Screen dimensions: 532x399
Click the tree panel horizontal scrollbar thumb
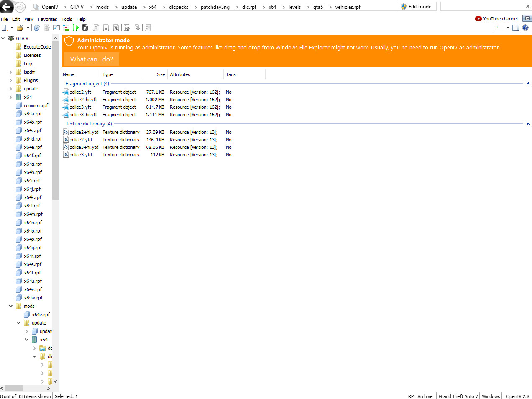(x=14, y=388)
